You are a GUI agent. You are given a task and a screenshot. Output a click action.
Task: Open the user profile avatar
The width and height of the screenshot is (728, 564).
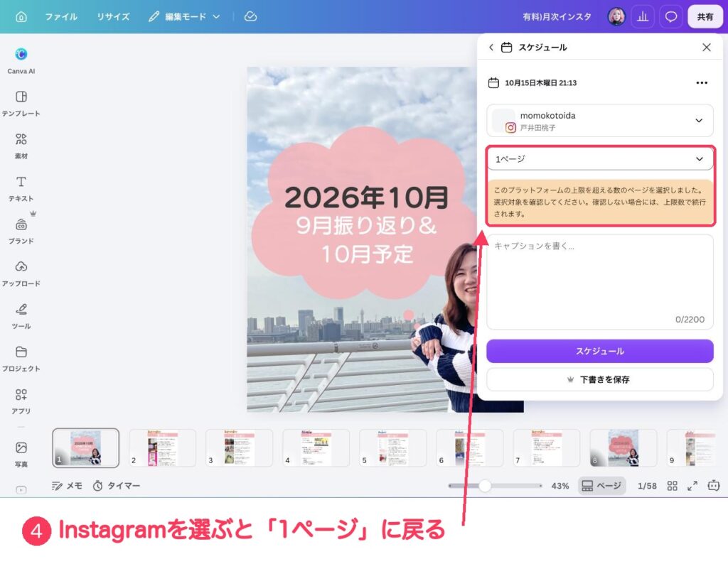click(x=616, y=17)
